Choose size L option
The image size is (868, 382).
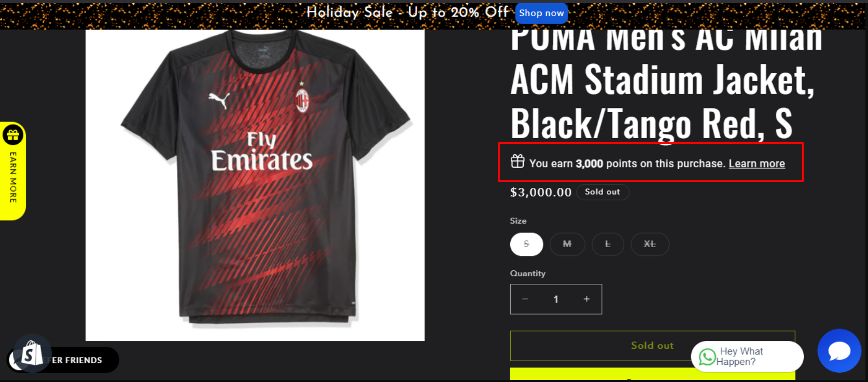(608, 244)
